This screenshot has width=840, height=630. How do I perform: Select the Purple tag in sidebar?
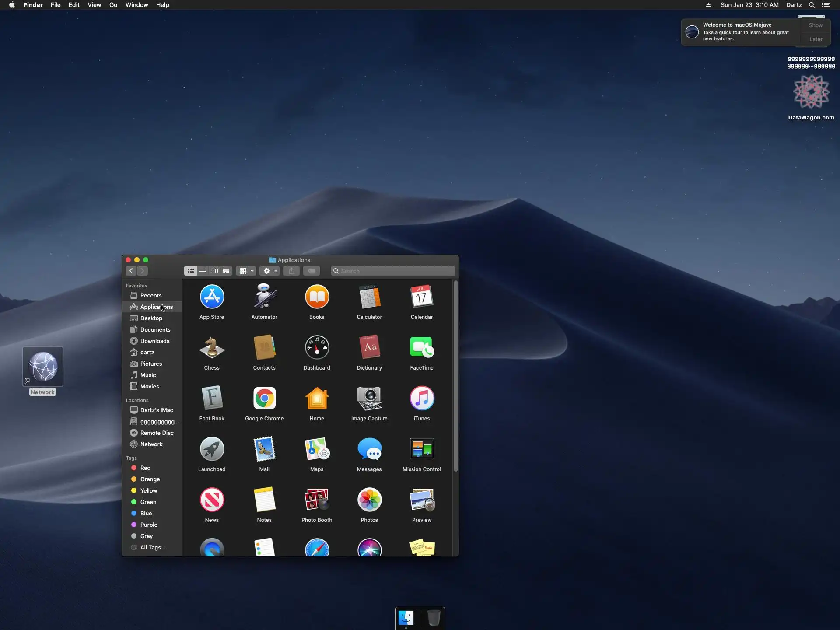coord(149,525)
